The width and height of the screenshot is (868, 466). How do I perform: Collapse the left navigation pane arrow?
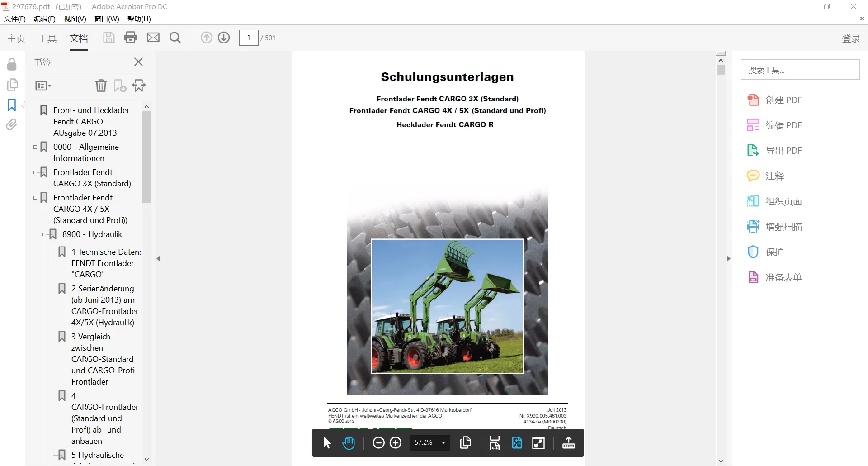tap(158, 259)
